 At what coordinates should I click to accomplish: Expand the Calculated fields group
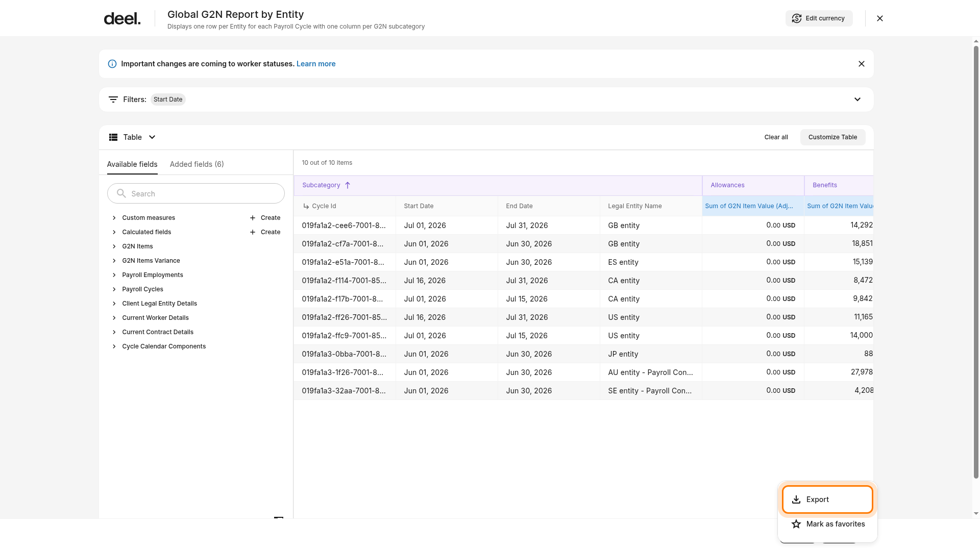click(x=114, y=232)
